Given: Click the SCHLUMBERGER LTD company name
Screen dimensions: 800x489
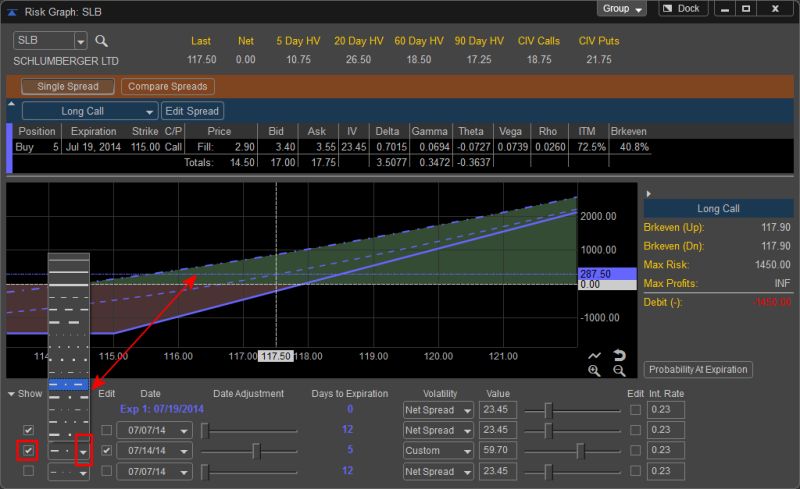Looking at the screenshot, I should 66,61.
